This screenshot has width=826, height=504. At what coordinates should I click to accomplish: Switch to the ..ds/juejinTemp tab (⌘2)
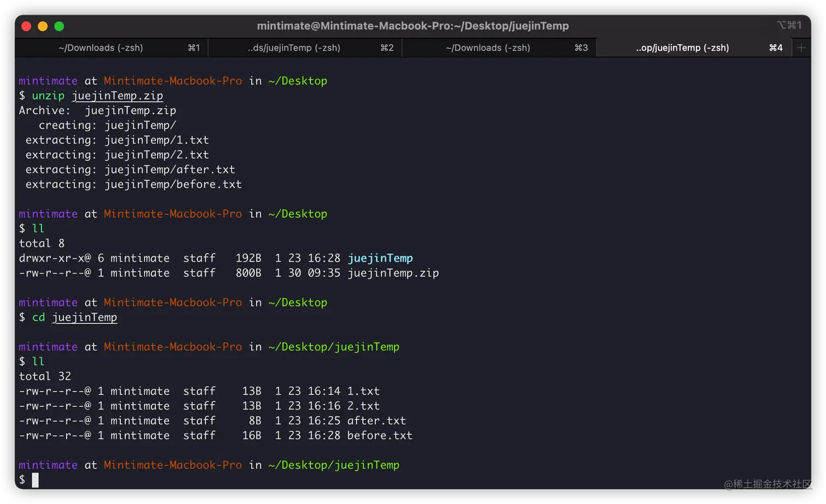point(305,48)
